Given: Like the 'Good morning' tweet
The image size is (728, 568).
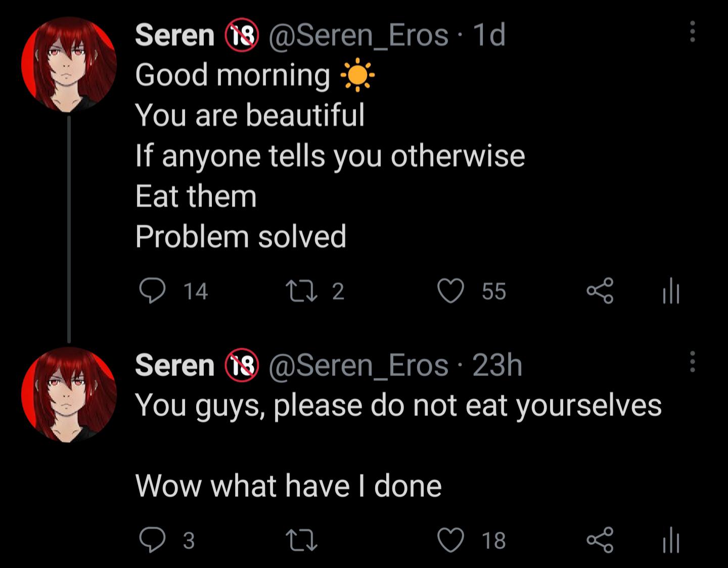Looking at the screenshot, I should pyautogui.click(x=450, y=291).
